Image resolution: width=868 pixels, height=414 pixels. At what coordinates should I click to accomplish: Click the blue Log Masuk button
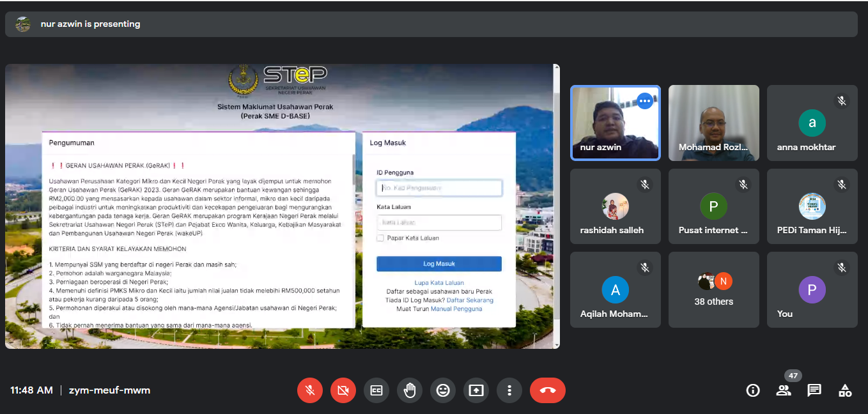point(439,264)
